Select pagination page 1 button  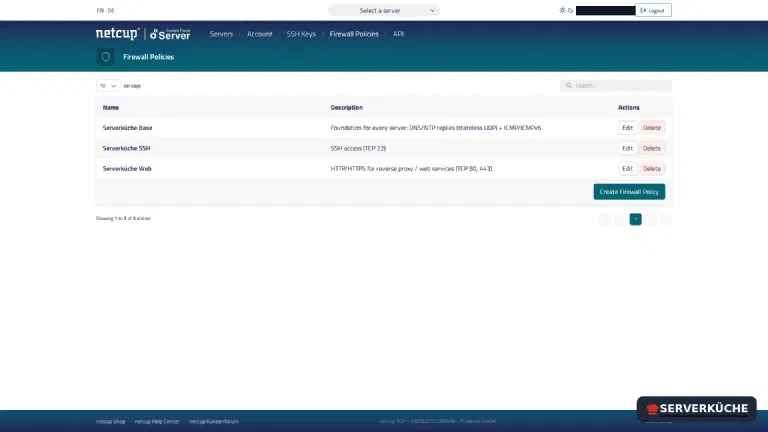tap(635, 219)
